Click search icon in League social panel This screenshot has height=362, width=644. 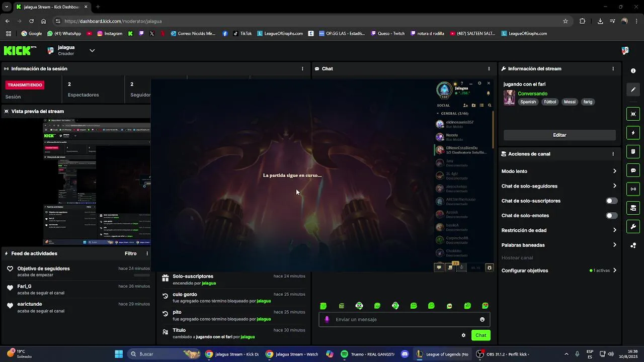click(x=490, y=106)
